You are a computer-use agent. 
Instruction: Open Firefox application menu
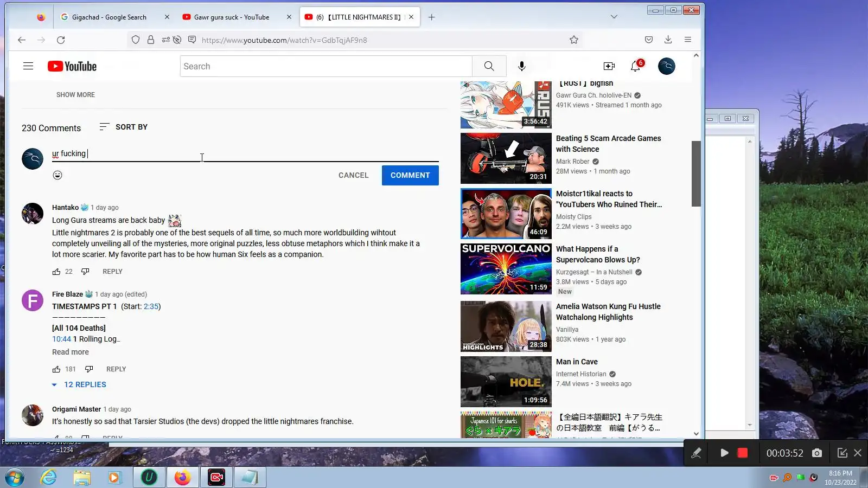[x=688, y=40]
